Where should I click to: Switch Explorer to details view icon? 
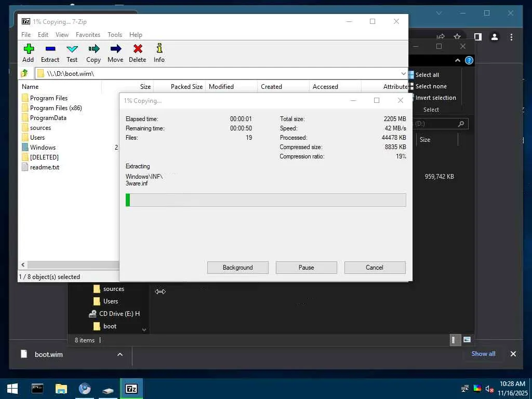point(454,340)
